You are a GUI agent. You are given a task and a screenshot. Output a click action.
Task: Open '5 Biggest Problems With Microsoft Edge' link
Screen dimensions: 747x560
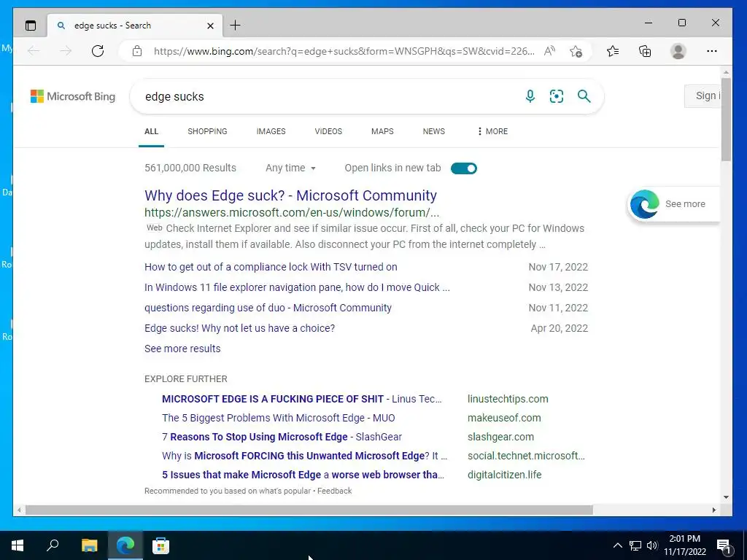[x=278, y=418]
